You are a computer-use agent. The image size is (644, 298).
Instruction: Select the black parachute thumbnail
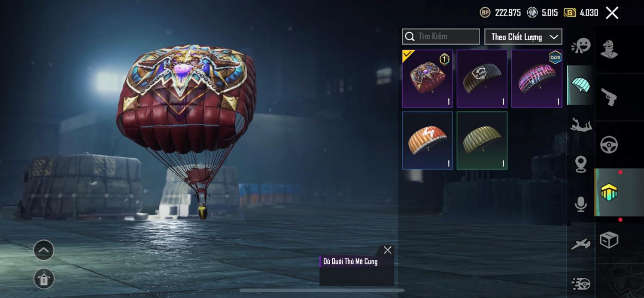coord(482,78)
